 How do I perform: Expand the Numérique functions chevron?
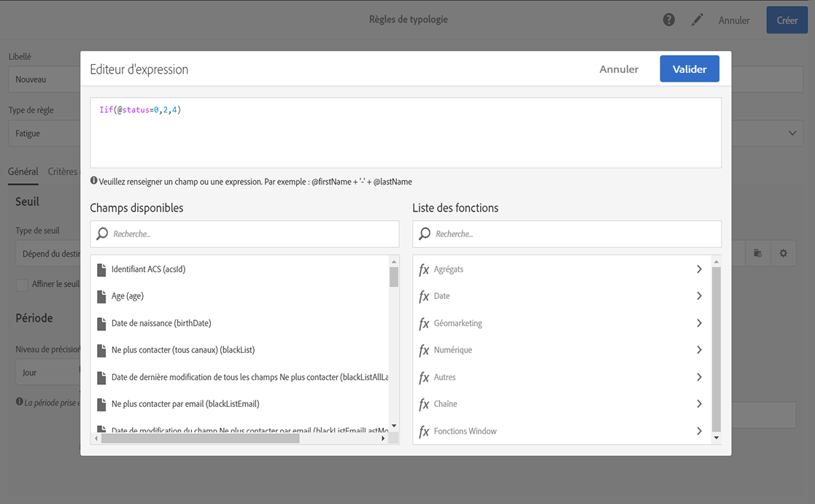click(x=698, y=350)
